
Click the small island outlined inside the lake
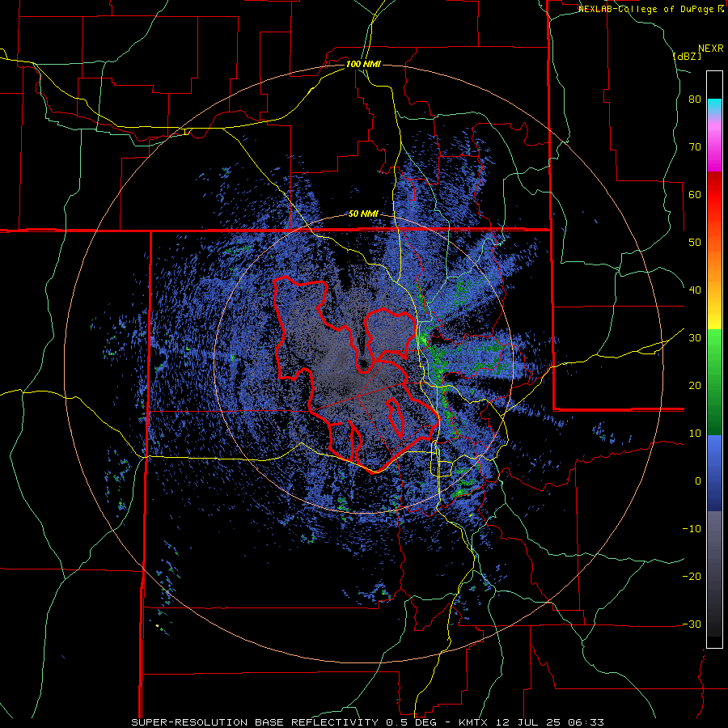[395, 417]
